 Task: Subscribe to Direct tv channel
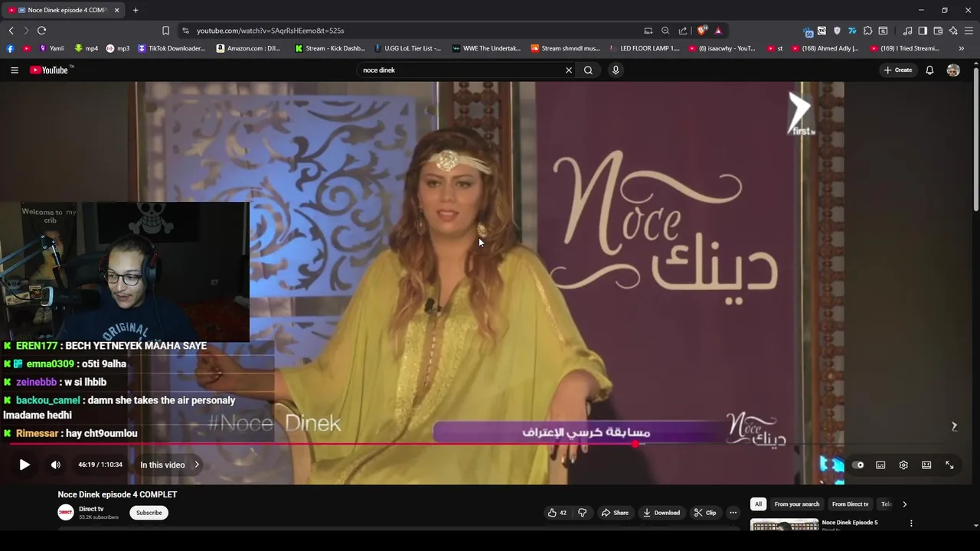149,513
